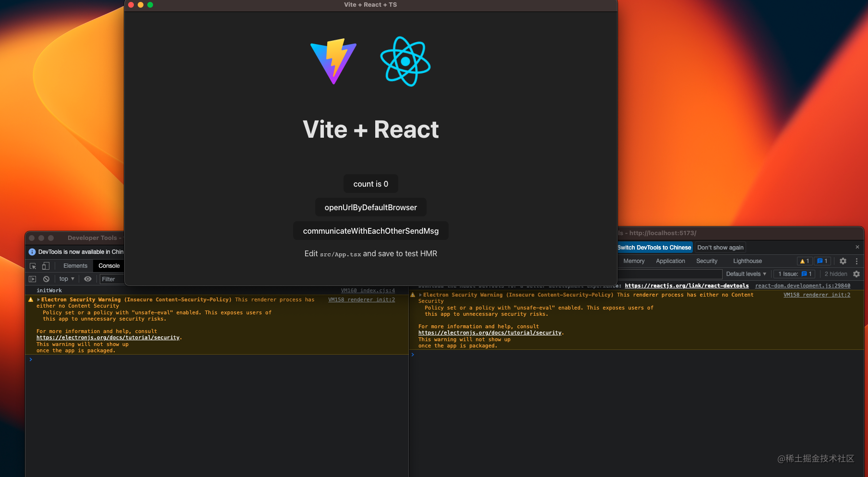868x477 pixels.
Task: Open console settings gear beside 2 hidden
Action: [x=856, y=274]
